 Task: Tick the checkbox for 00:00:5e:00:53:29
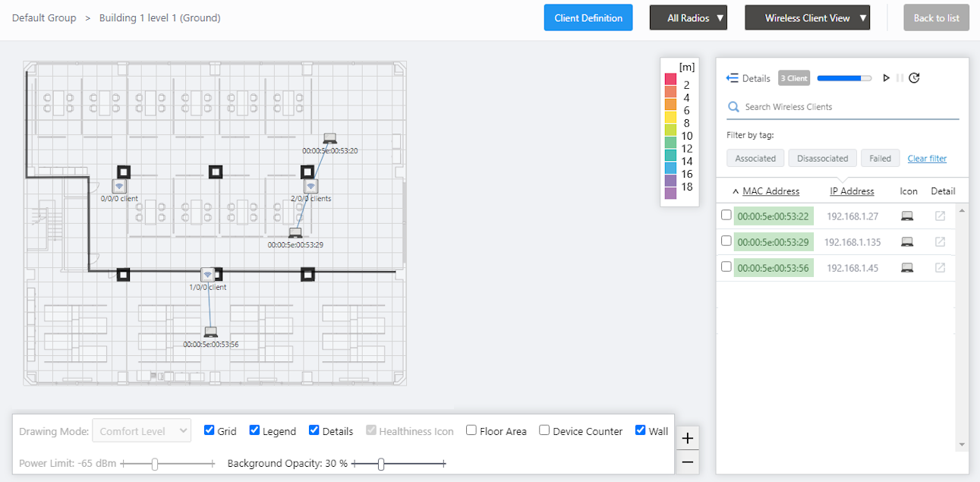[726, 241]
